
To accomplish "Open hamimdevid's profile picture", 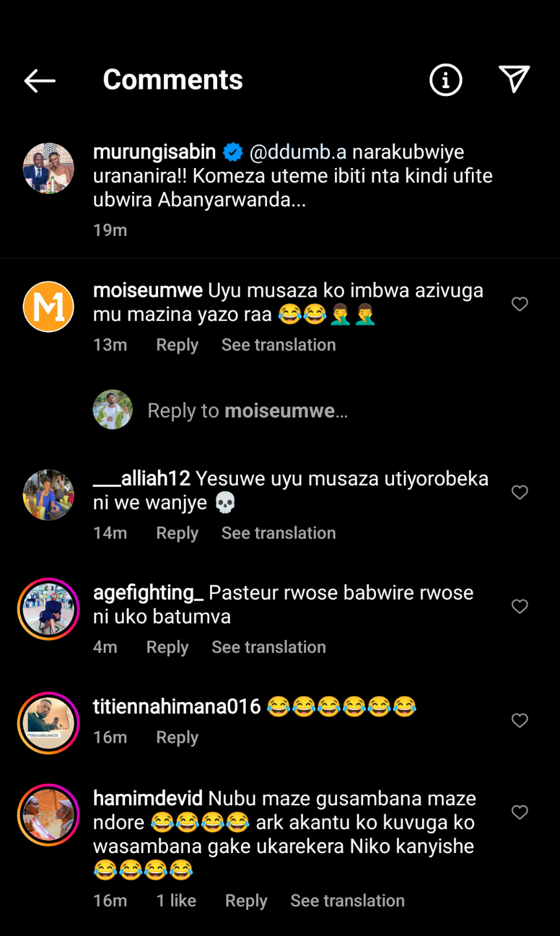I will click(49, 815).
